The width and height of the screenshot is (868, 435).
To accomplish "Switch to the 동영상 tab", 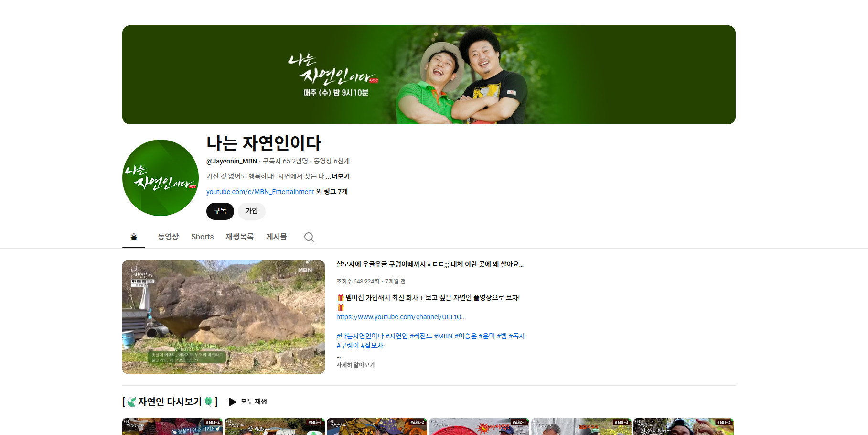I will click(168, 237).
